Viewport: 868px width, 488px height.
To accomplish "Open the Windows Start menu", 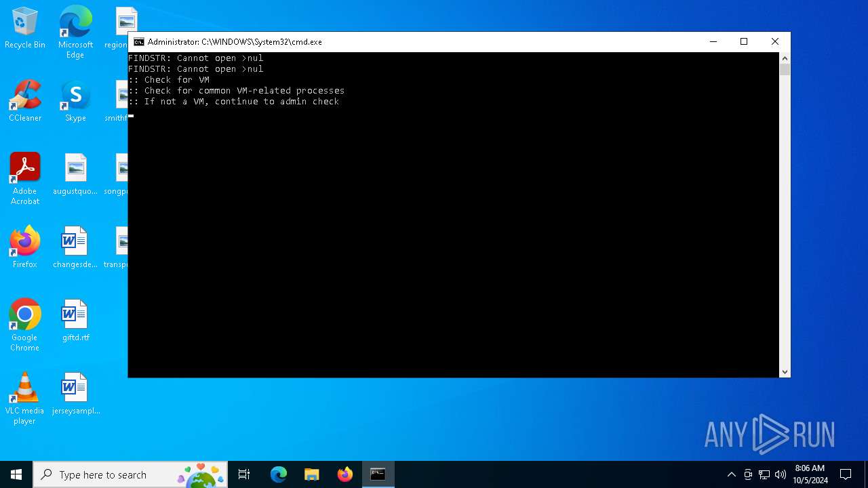I will click(16, 474).
